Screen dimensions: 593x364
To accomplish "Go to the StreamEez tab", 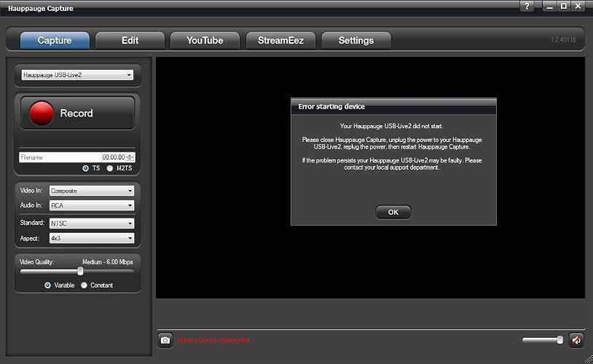I will click(x=280, y=41).
